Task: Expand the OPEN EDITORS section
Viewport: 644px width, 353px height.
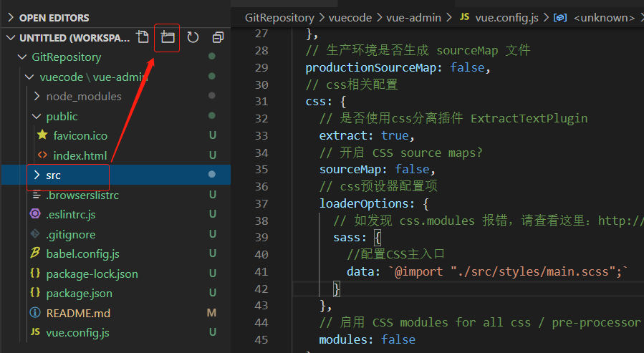Action: click(11, 18)
